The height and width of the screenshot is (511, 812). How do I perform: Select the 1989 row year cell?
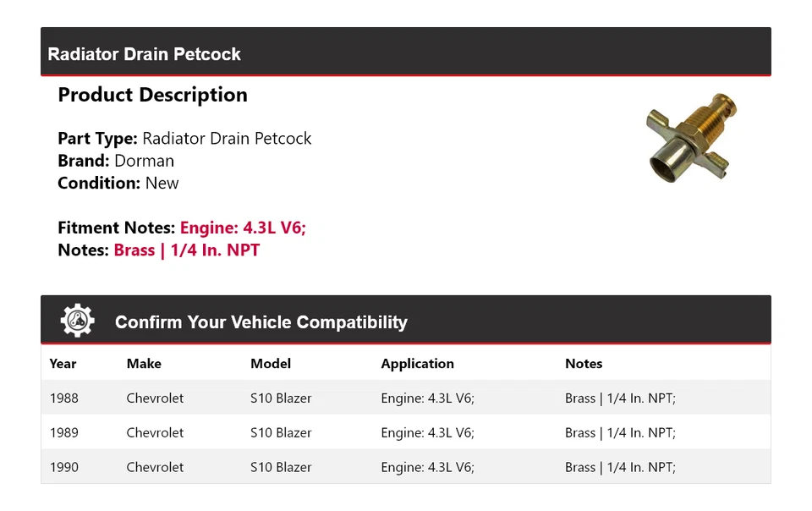64,433
